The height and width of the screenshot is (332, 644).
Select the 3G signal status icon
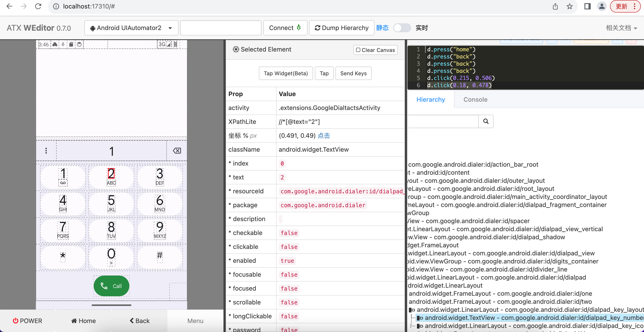tap(165, 44)
